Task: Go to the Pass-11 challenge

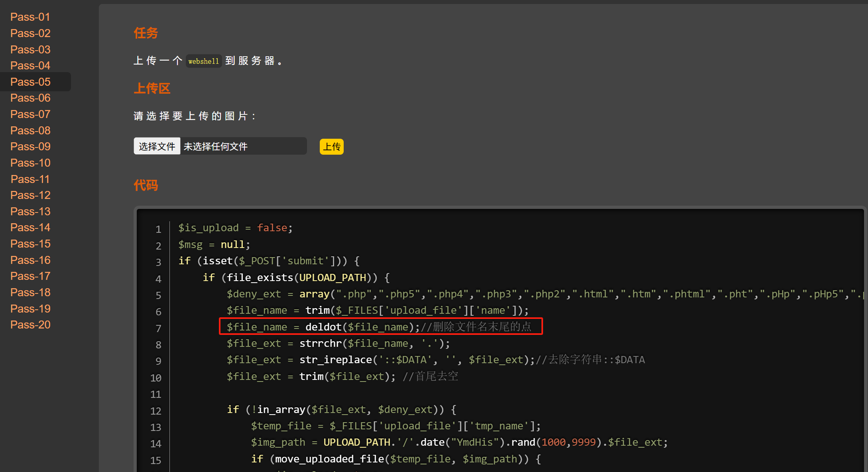Action: click(30, 179)
